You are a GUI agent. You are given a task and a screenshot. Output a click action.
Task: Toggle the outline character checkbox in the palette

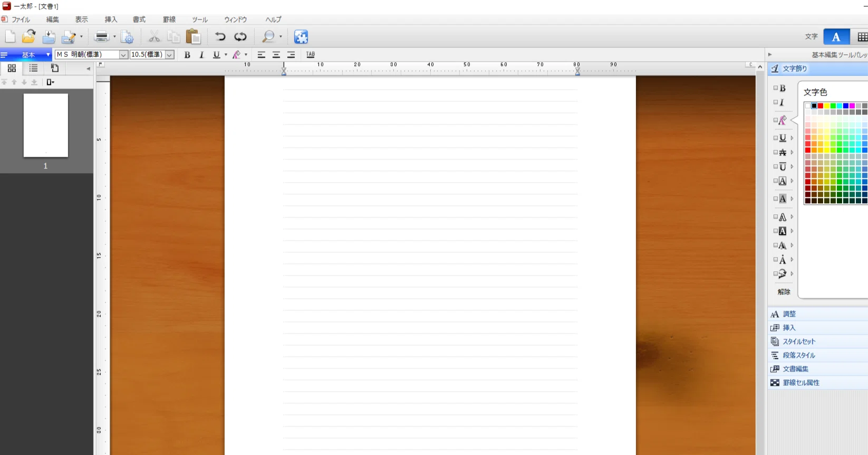click(x=776, y=216)
